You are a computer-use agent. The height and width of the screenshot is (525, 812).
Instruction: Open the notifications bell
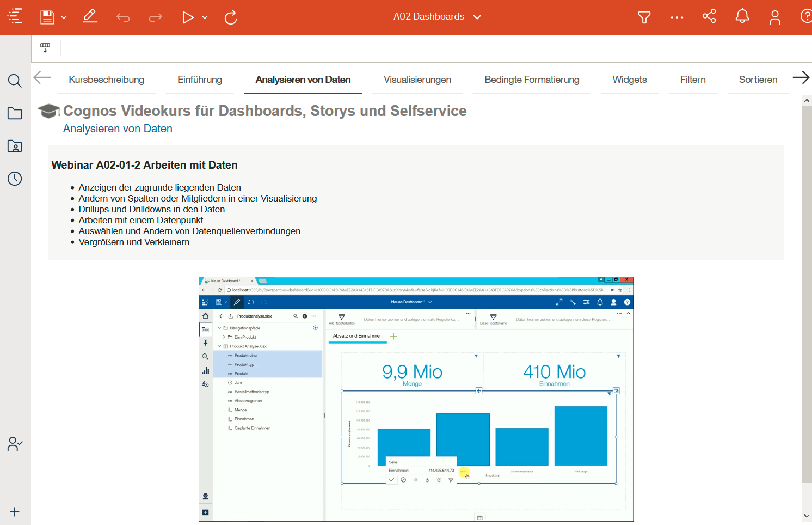742,17
